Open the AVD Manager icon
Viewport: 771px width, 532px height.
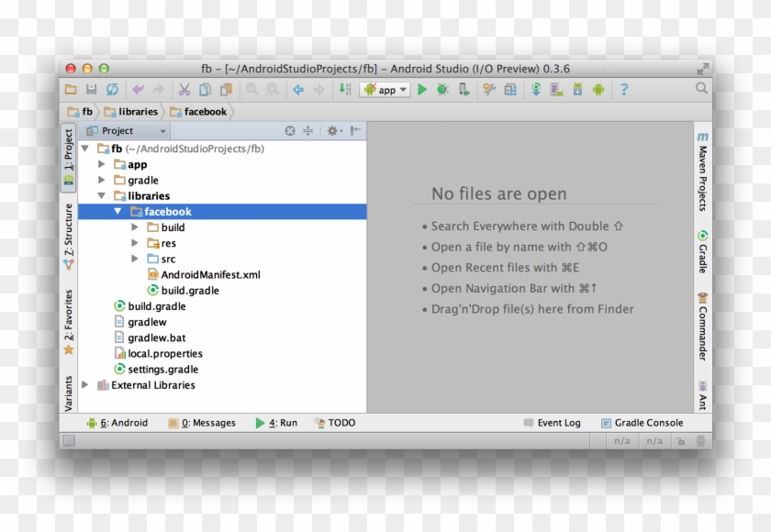[x=556, y=89]
